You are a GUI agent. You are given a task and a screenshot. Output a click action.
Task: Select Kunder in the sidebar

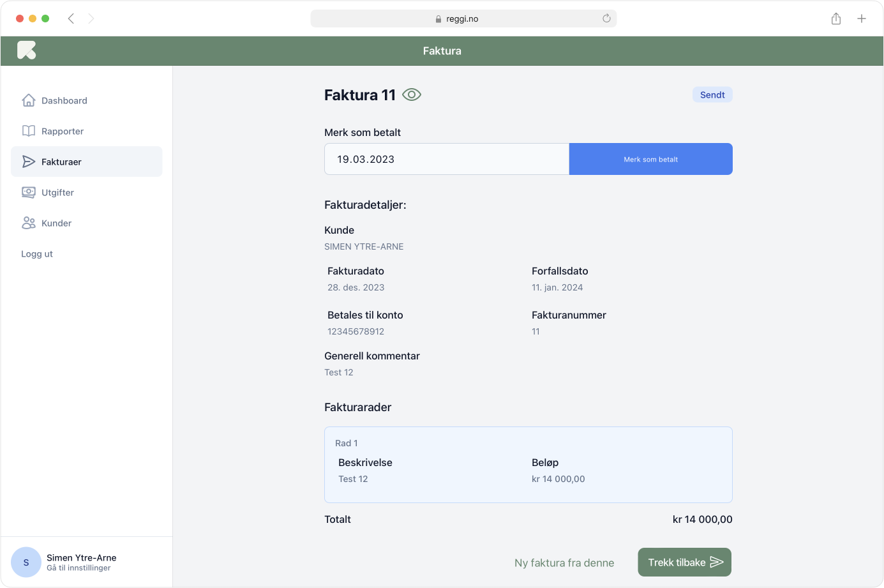pos(56,223)
